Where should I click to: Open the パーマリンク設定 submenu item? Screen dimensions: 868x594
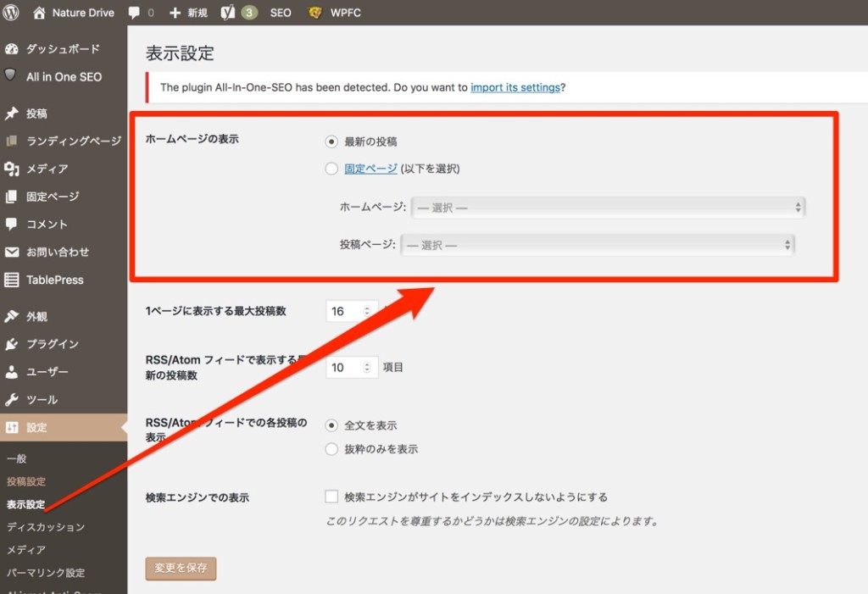click(x=46, y=573)
